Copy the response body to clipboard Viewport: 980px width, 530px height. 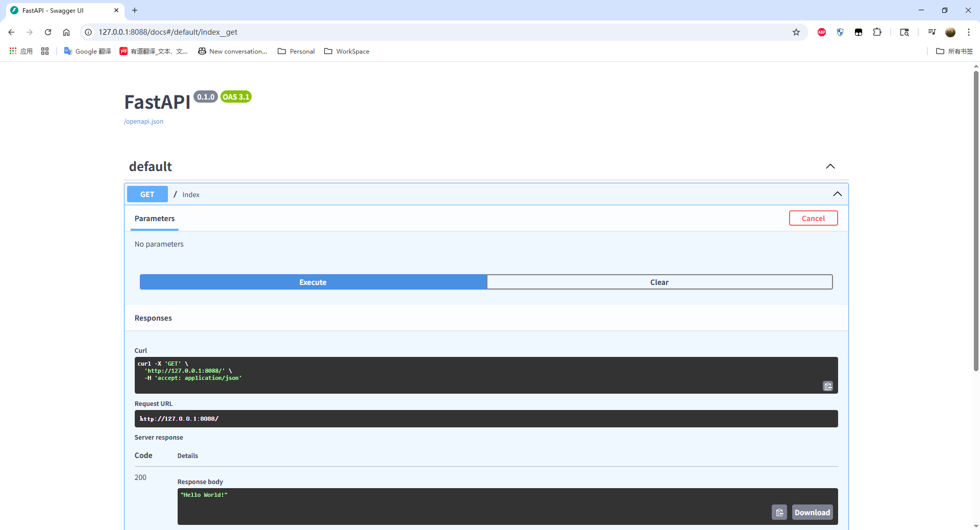coord(779,512)
